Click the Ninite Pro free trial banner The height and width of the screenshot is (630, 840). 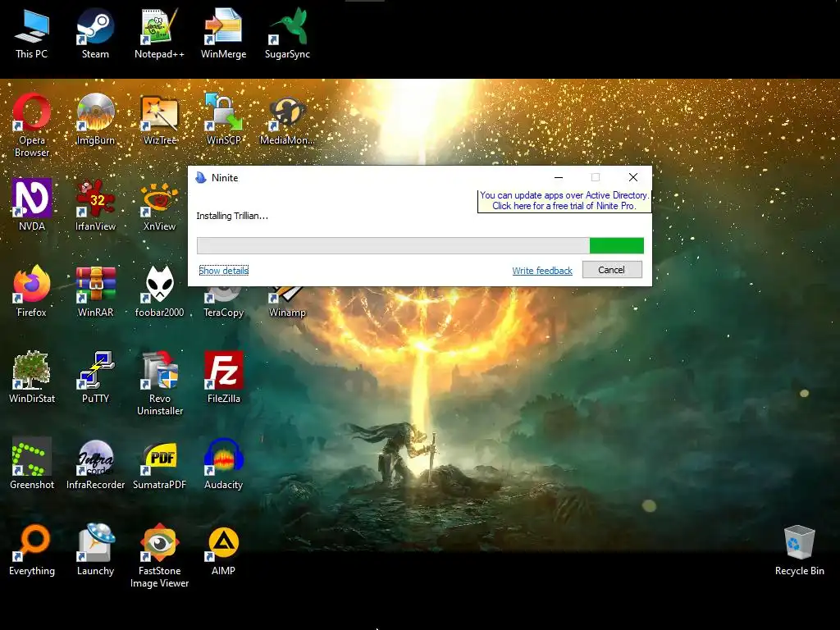[564, 200]
